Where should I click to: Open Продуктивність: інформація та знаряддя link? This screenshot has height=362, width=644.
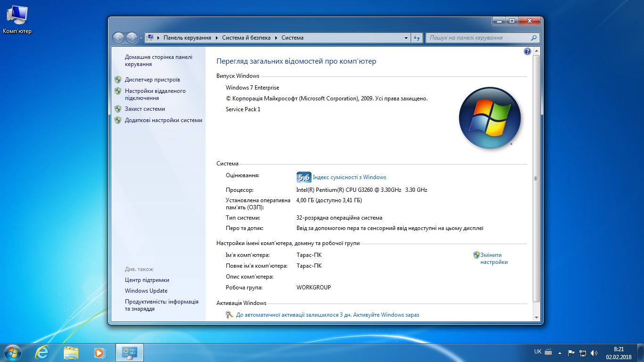coord(162,305)
